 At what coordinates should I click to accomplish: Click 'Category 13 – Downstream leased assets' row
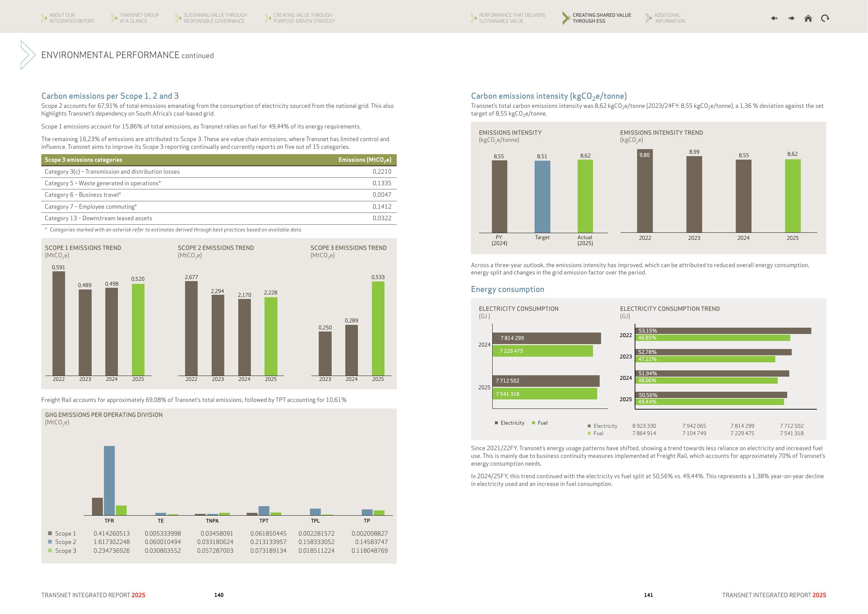coord(219,218)
